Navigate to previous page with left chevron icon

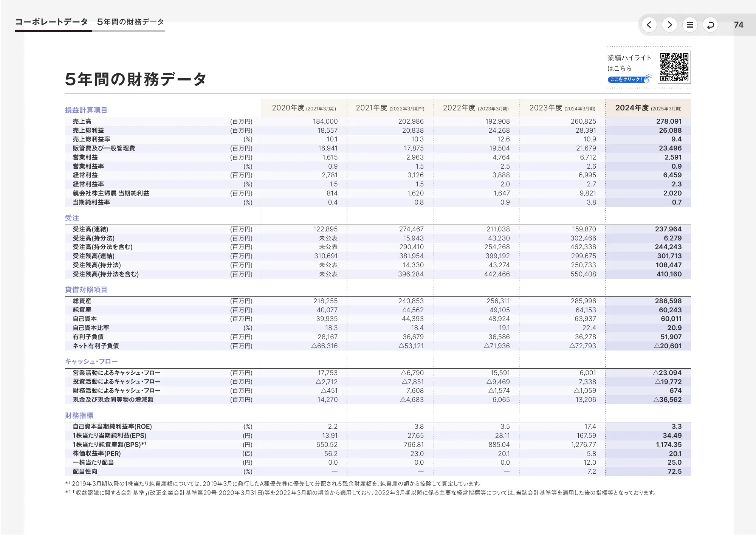click(x=649, y=25)
